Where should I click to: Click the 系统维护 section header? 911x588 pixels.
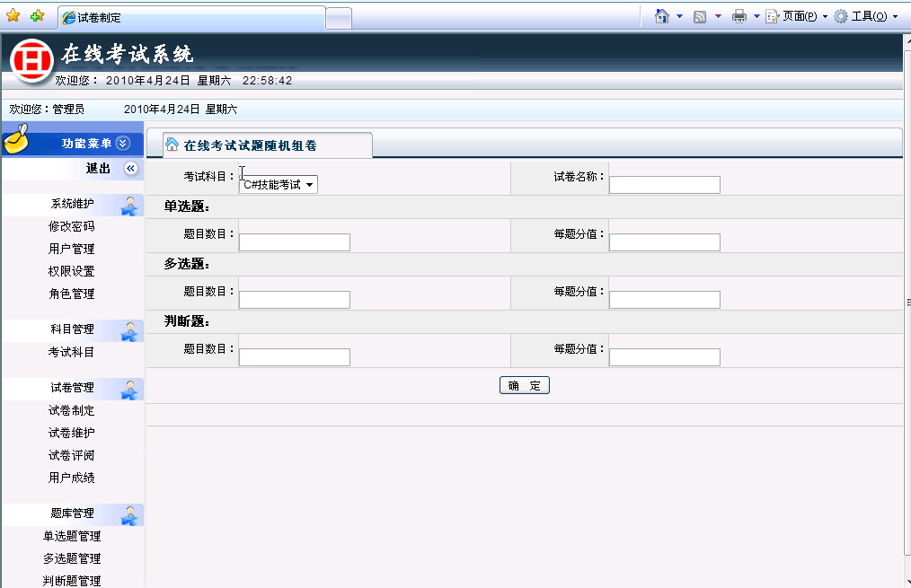coord(72,204)
